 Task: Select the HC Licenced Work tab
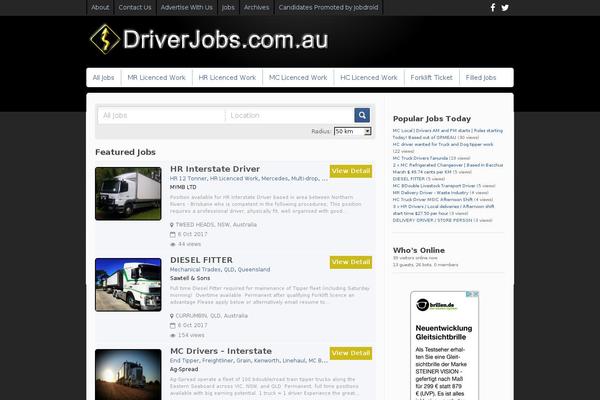pyautogui.click(x=368, y=77)
